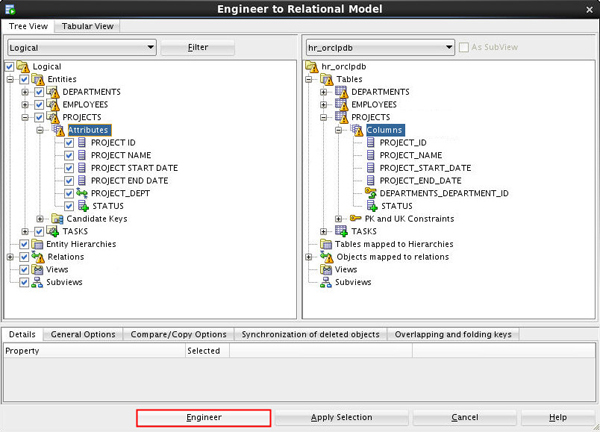Click the EMPLOYEES table icon in right tree
This screenshot has width=600, height=432.
[340, 104]
